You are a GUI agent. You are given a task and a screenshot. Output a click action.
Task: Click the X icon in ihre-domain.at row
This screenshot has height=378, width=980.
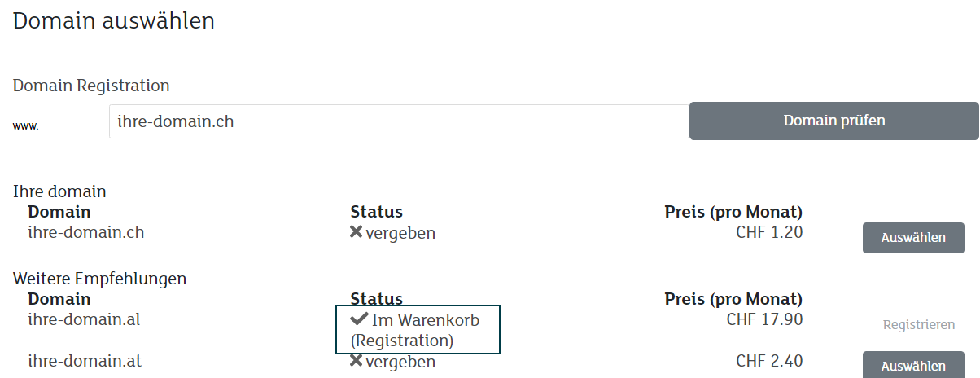point(356,360)
